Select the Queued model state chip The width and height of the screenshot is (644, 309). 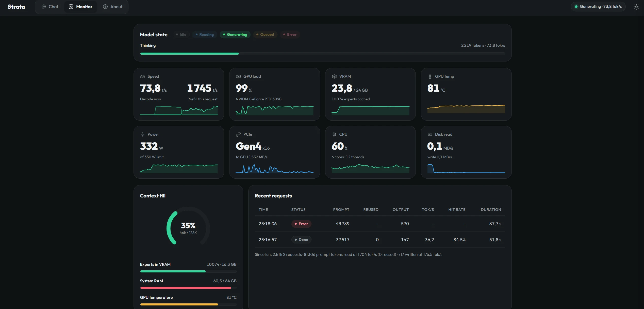point(265,35)
